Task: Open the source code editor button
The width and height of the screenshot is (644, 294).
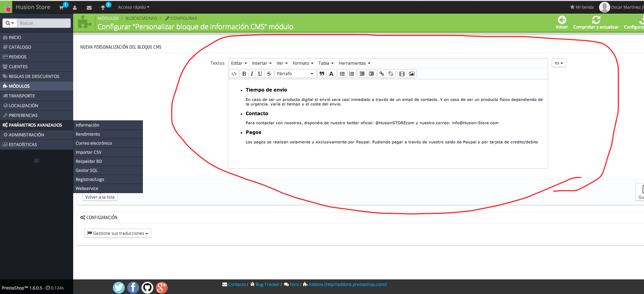Action: click(x=234, y=74)
